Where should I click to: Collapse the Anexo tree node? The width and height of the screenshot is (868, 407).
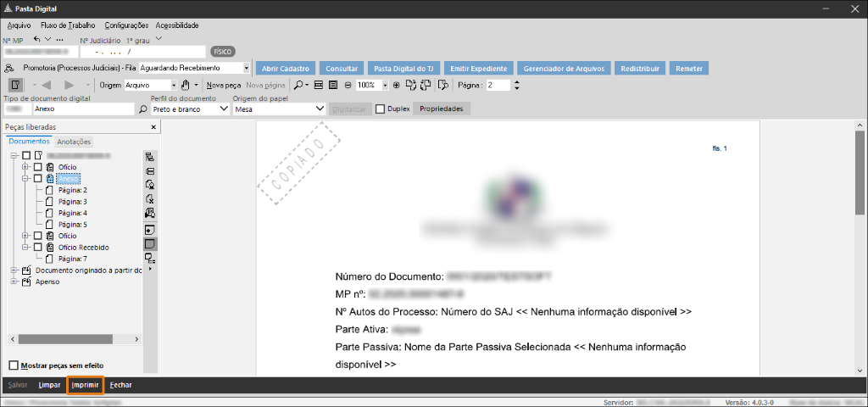click(25, 178)
